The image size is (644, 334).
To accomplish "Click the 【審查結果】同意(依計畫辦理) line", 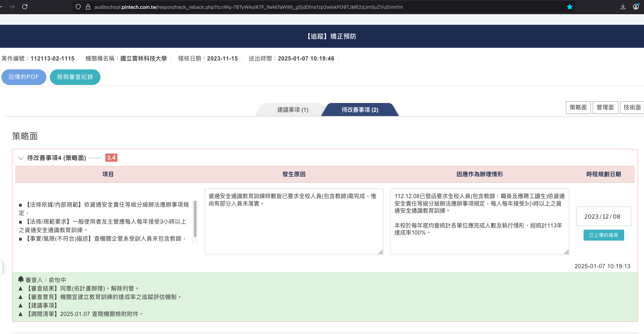I will tap(79, 288).
